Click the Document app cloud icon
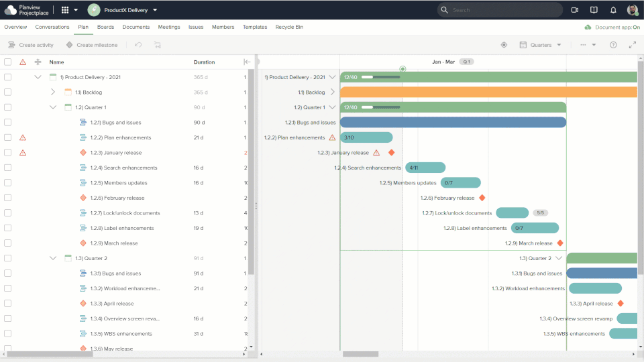This screenshot has width=644, height=362. [x=588, y=27]
